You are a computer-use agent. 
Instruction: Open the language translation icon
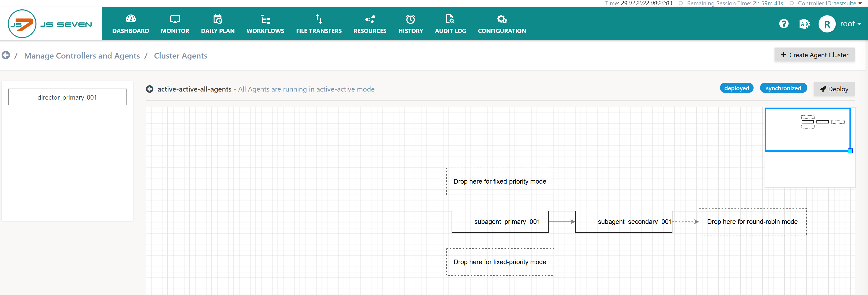click(x=804, y=24)
